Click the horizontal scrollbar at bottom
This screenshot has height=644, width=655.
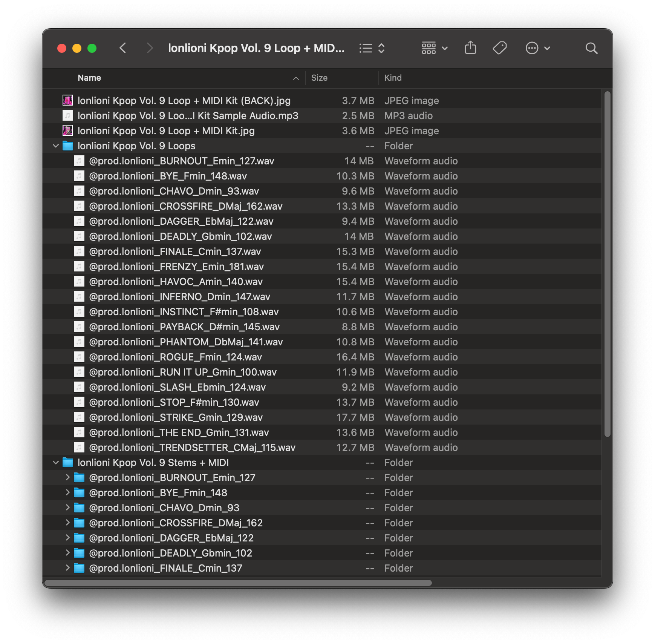pyautogui.click(x=238, y=583)
